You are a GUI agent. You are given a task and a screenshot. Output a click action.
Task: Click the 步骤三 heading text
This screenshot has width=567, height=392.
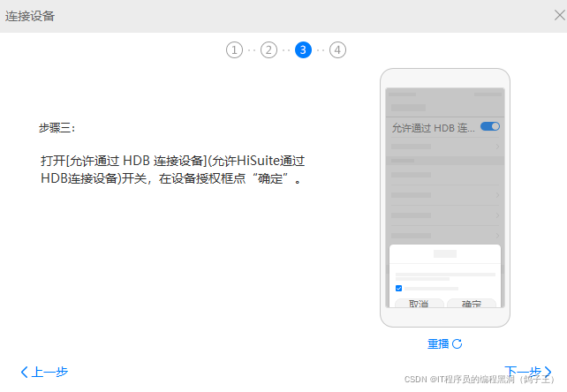click(57, 128)
